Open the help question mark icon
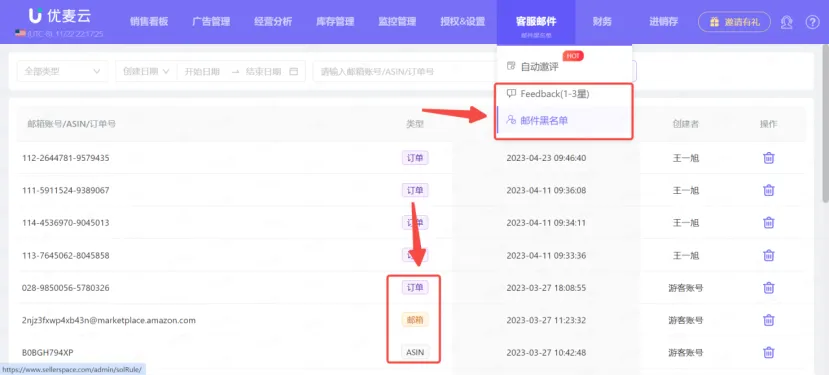 point(813,22)
